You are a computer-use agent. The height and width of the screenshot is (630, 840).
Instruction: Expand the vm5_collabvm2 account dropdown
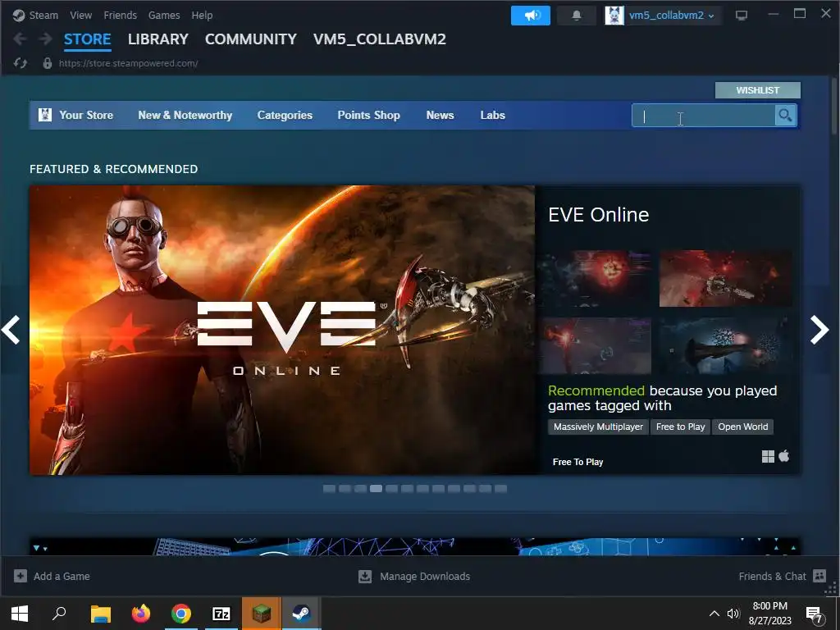pos(672,16)
